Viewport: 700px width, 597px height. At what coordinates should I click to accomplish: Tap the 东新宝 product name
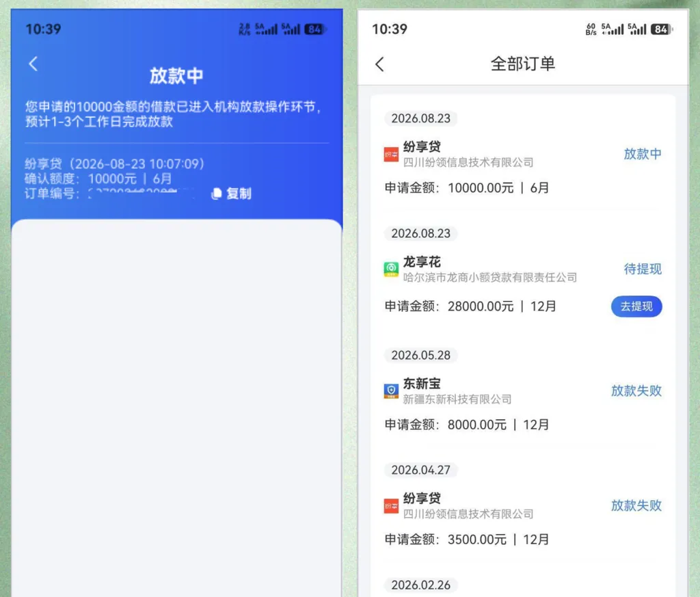click(x=422, y=383)
